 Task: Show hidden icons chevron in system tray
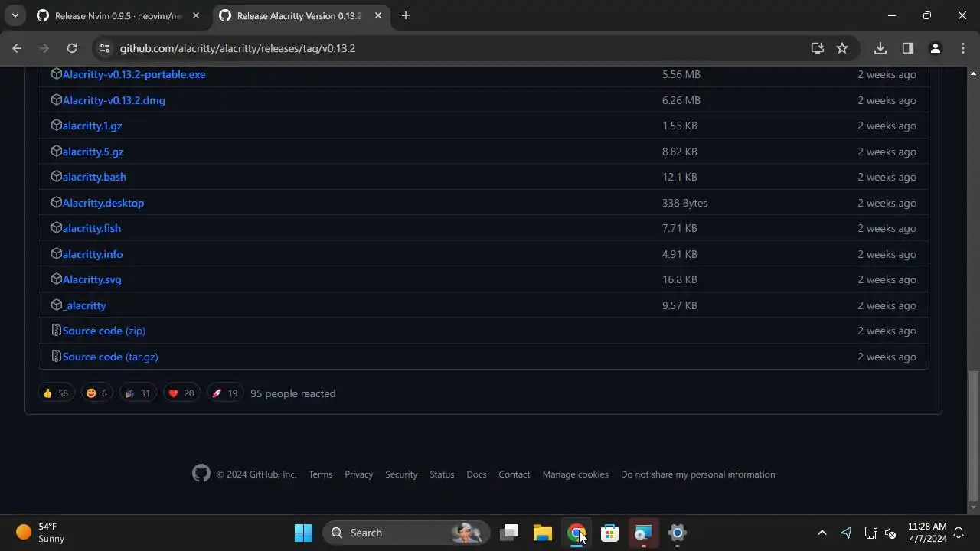point(822,533)
